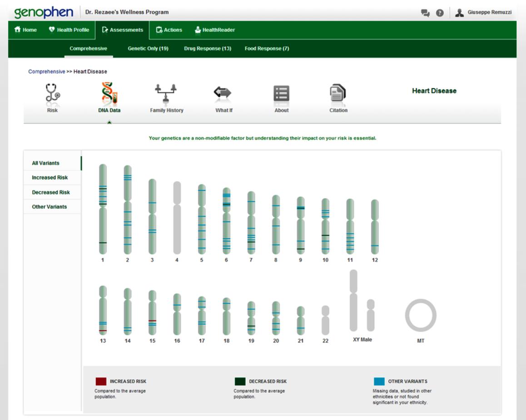Select the Genetic Only (19) subtab
Image resolution: width=526 pixels, height=420 pixels.
point(148,49)
